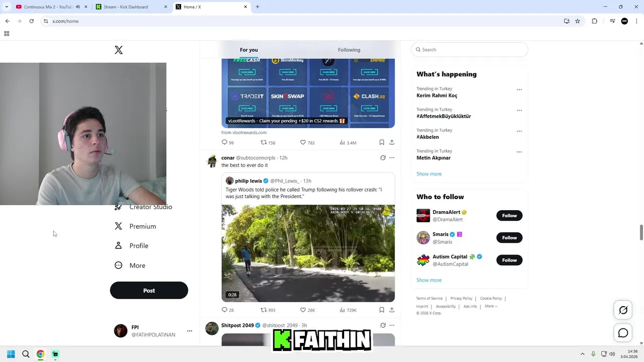The image size is (644, 362).
Task: Expand More menu in sidebar
Action: (x=130, y=265)
